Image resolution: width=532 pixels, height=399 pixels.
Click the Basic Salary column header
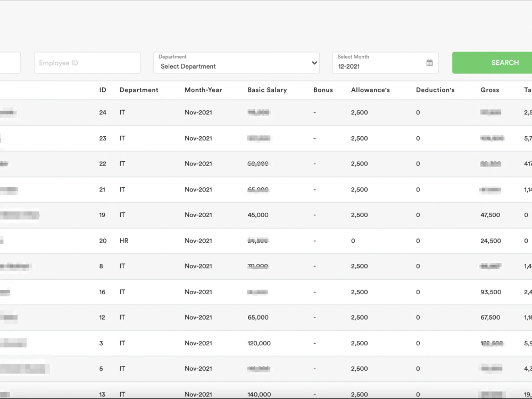(268, 90)
